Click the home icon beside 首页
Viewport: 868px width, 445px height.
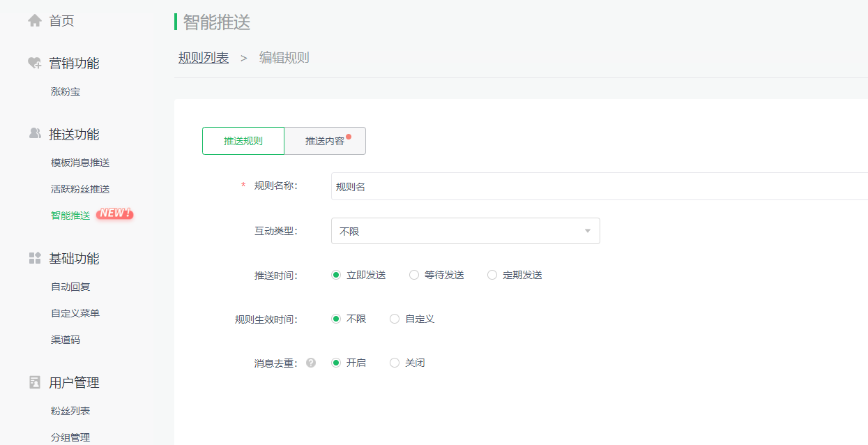coord(34,20)
